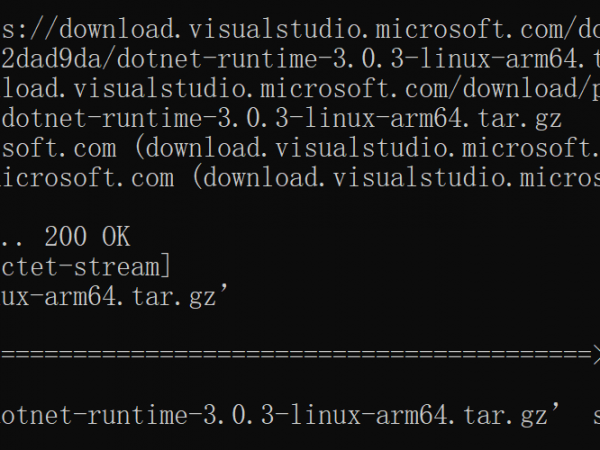Click the "OK" response text

click(114, 237)
